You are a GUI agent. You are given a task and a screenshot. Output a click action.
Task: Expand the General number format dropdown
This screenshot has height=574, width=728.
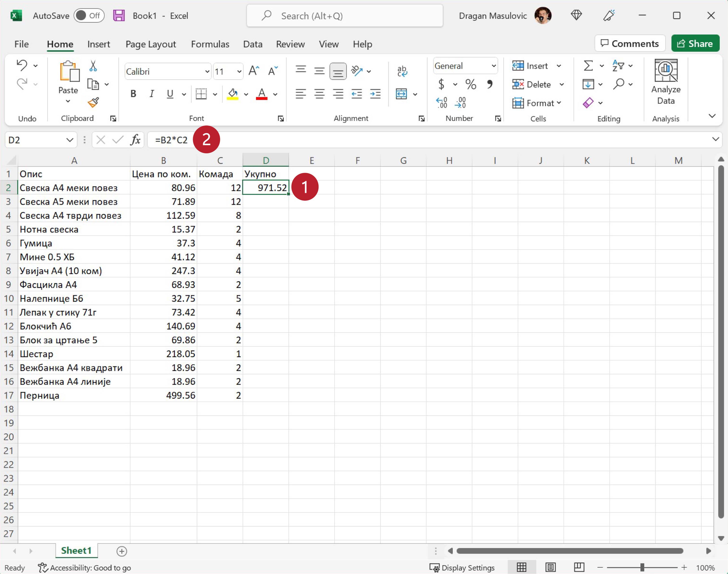(x=493, y=66)
